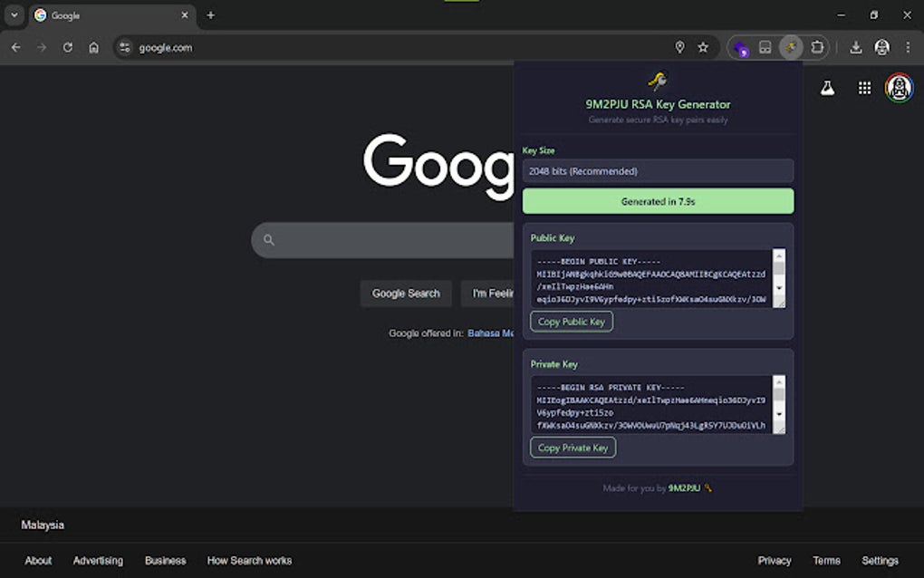Open the 9M2PJU RSA Key Generator extension icon
The height and width of the screenshot is (578, 924).
pos(791,46)
